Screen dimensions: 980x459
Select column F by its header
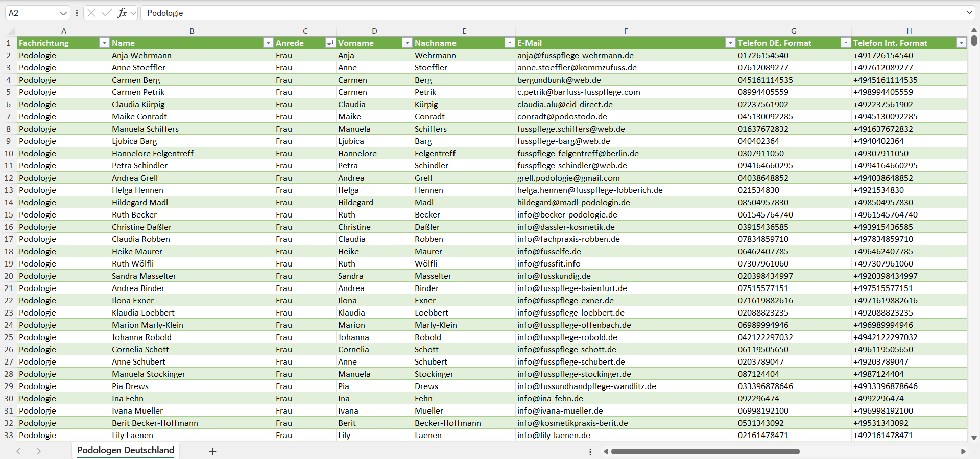tap(626, 31)
